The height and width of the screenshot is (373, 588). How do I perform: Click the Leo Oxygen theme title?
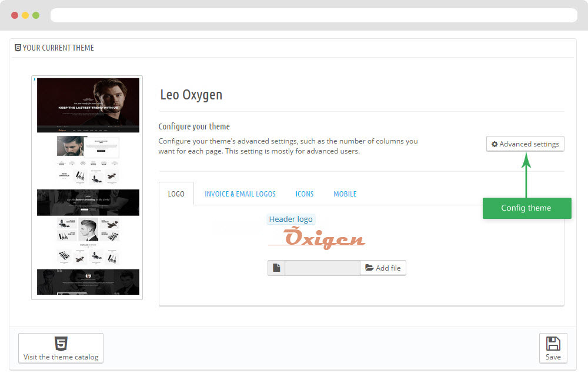coord(191,95)
